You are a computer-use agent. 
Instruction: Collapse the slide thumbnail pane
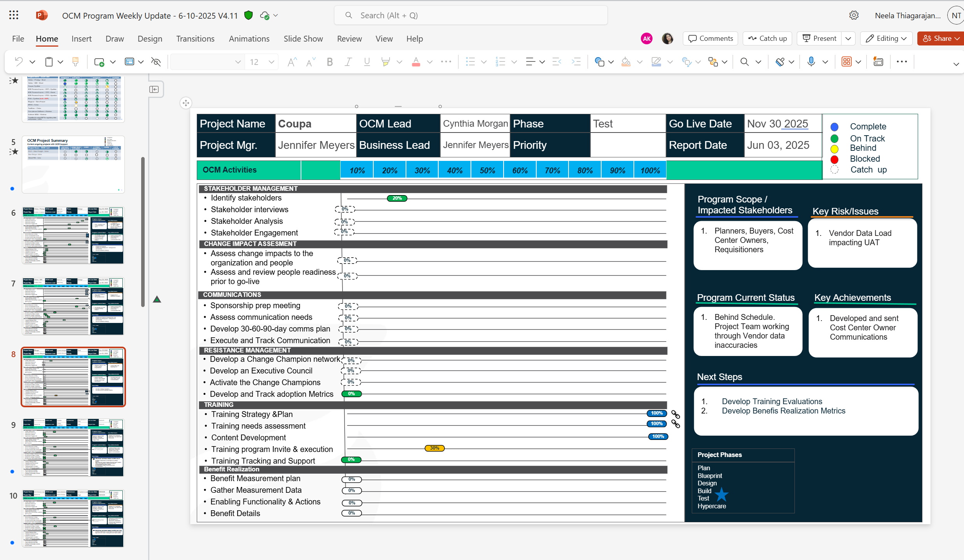click(x=154, y=89)
